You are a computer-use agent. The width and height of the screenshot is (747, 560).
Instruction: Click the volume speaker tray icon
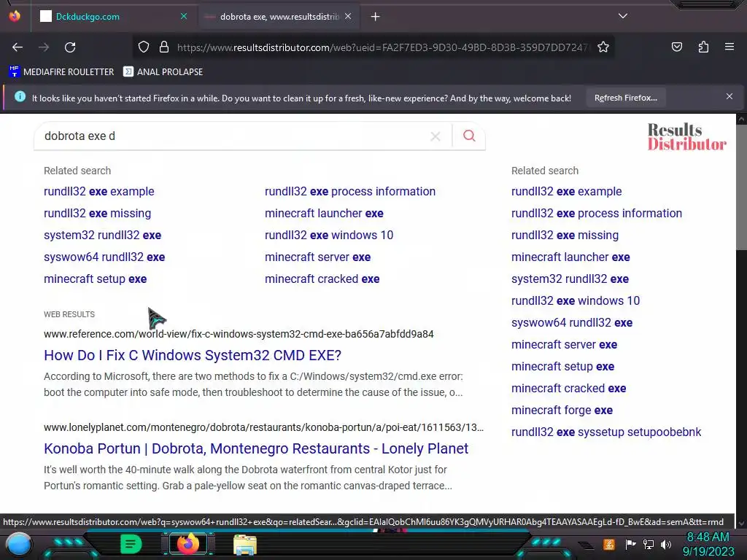tap(666, 544)
